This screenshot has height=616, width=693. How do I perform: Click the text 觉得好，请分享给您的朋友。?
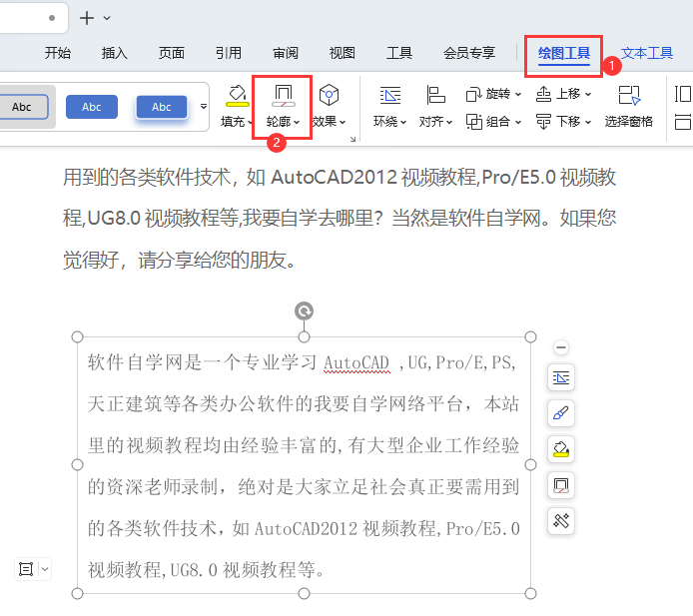179,260
